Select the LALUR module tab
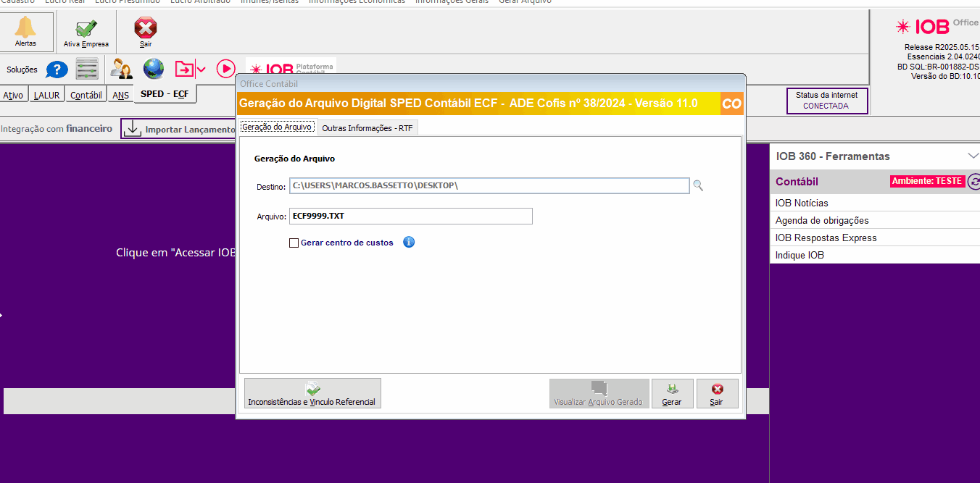This screenshot has width=980, height=483. (46, 95)
